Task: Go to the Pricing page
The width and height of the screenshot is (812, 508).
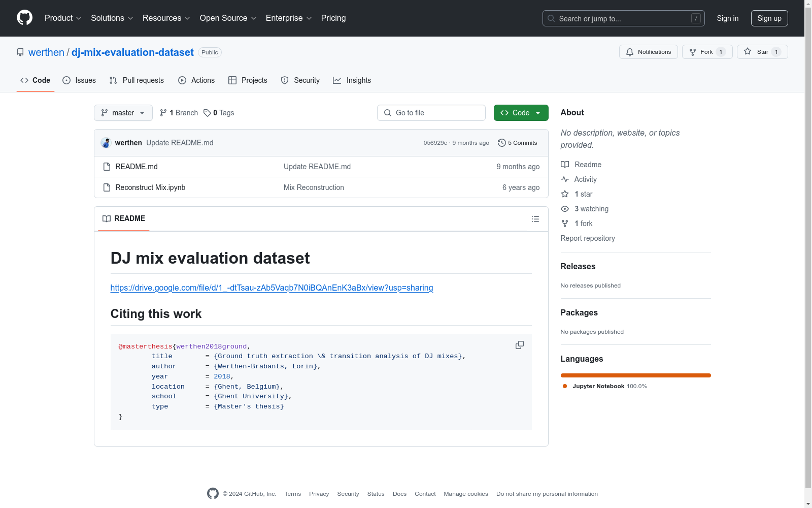Action: point(333,18)
